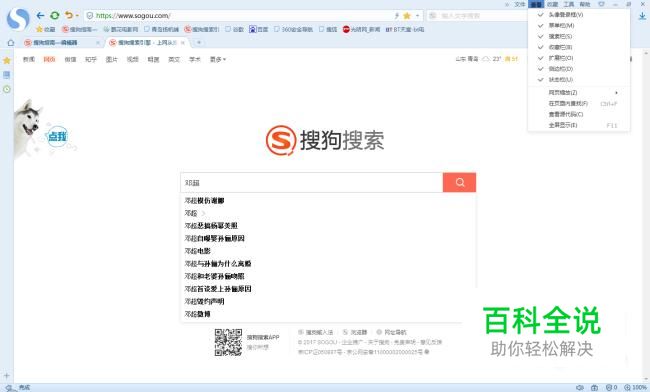
Task: Open the 新闻 category link
Action: click(x=29, y=59)
